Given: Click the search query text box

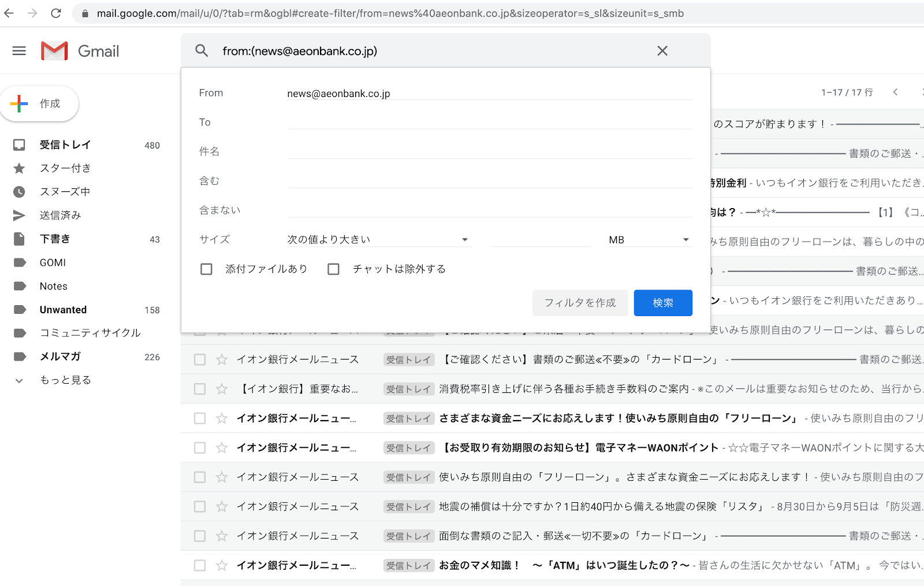Looking at the screenshot, I should 433,51.
